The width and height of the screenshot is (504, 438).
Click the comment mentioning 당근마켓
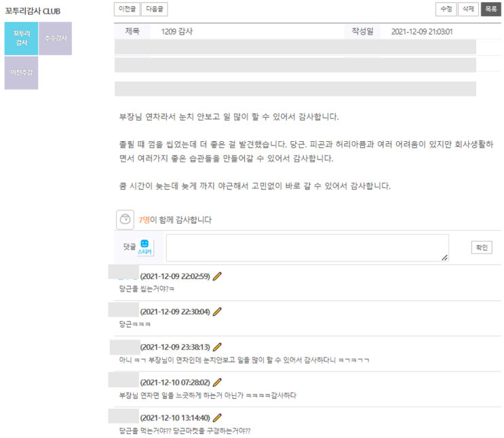click(x=185, y=431)
